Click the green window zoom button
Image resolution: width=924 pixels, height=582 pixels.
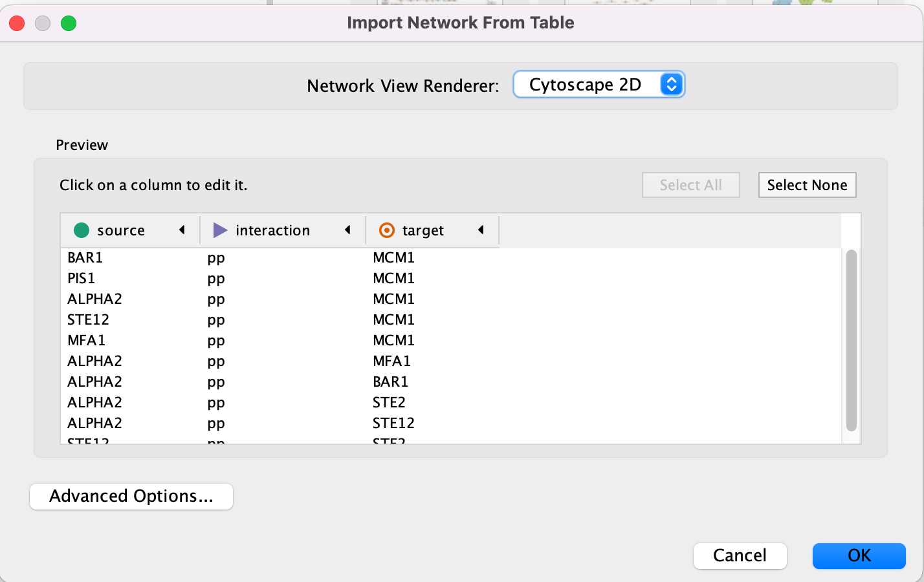tap(69, 23)
